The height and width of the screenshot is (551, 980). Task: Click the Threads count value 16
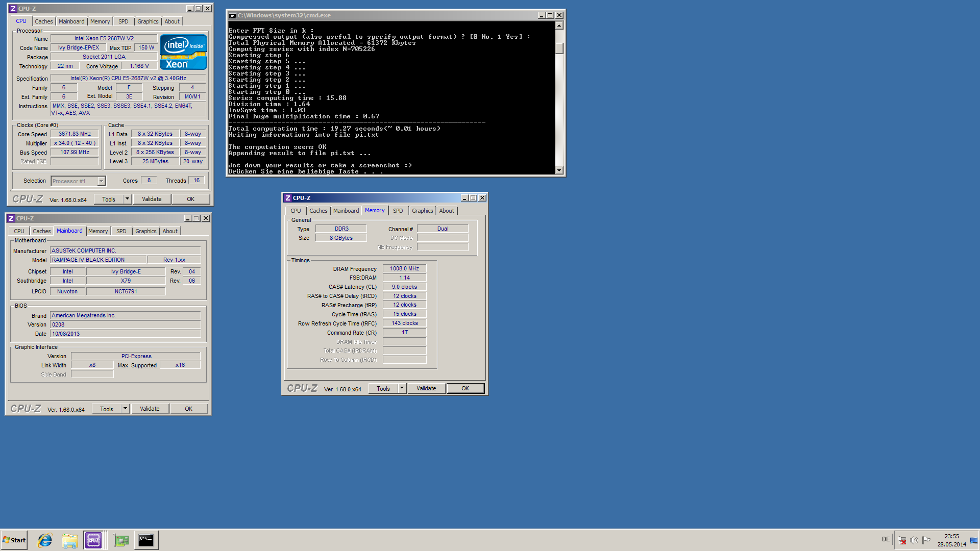[x=197, y=180]
